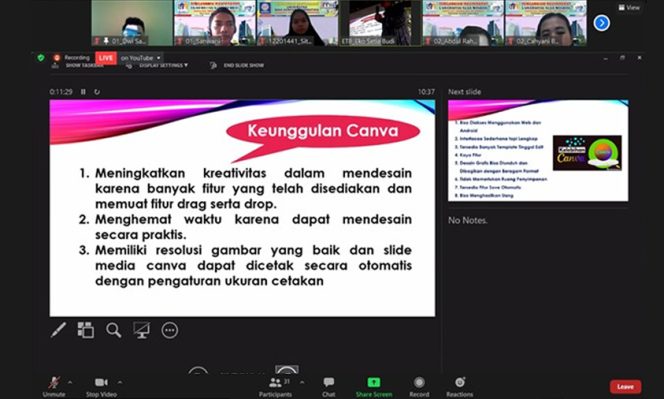Select the 01_Dwi Sa participant video

(132, 23)
